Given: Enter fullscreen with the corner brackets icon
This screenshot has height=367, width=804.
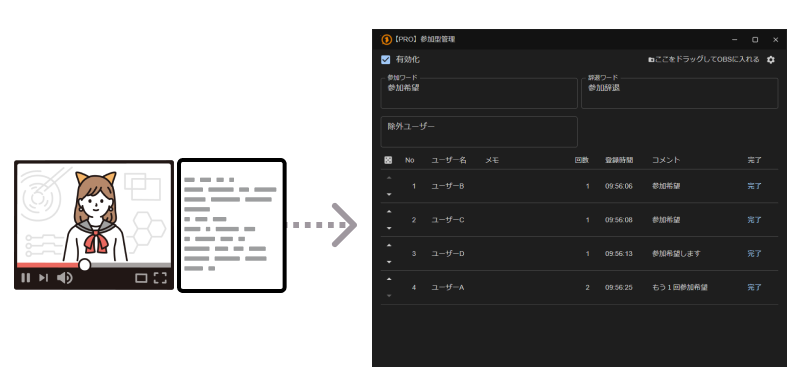Looking at the screenshot, I should click(160, 278).
